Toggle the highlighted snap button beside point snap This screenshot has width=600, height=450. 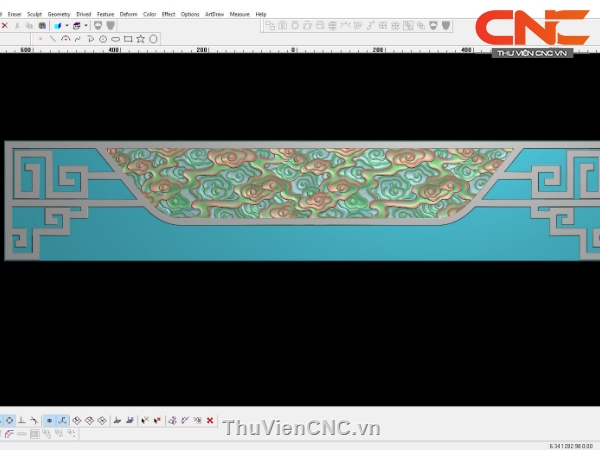pos(62,421)
